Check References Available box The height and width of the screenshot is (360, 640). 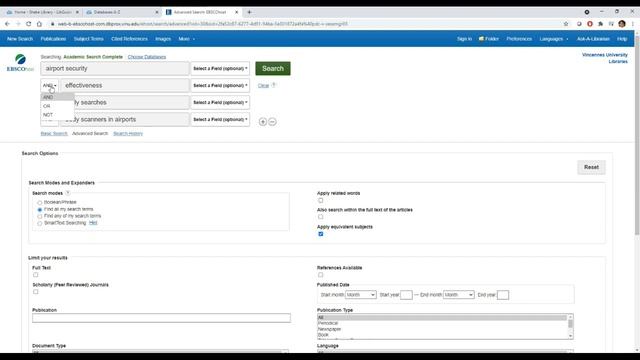(320, 275)
